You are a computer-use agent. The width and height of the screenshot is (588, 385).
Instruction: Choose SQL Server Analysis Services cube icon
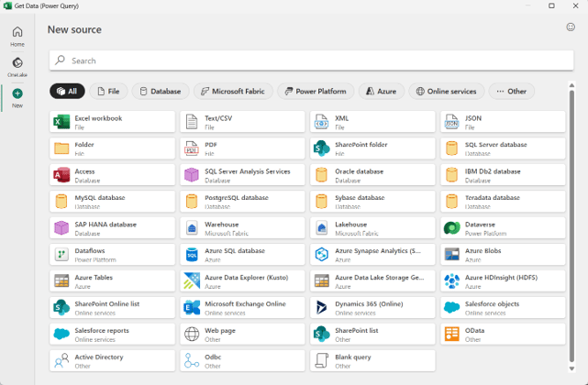pos(192,175)
